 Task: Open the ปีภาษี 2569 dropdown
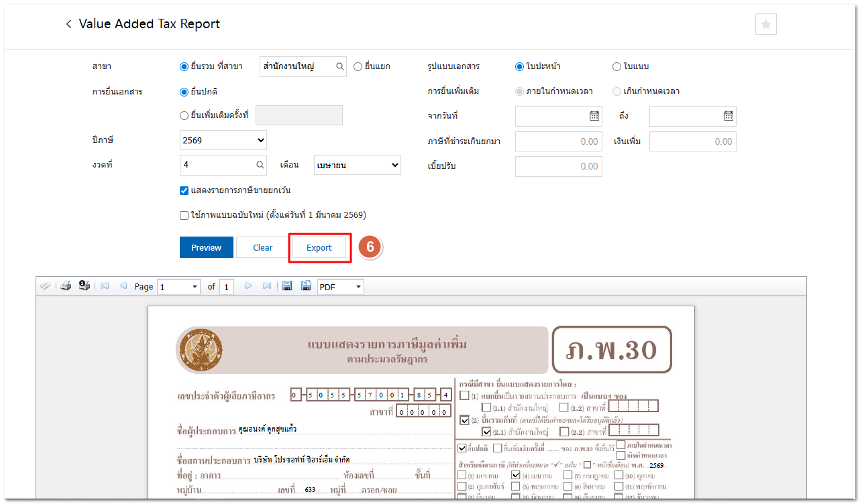pos(223,140)
